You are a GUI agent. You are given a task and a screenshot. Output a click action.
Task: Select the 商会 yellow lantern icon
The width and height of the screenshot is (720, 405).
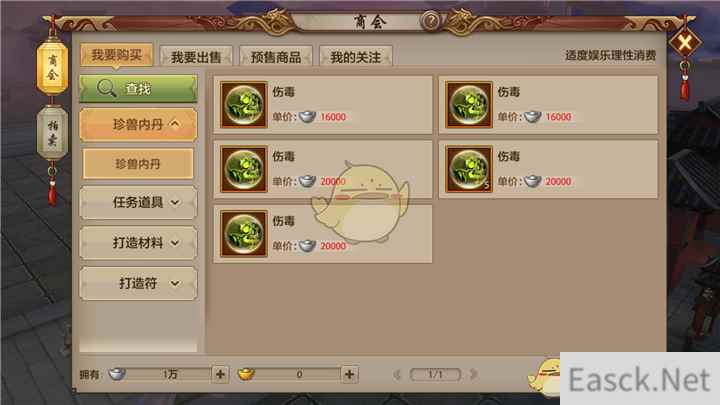(52, 67)
